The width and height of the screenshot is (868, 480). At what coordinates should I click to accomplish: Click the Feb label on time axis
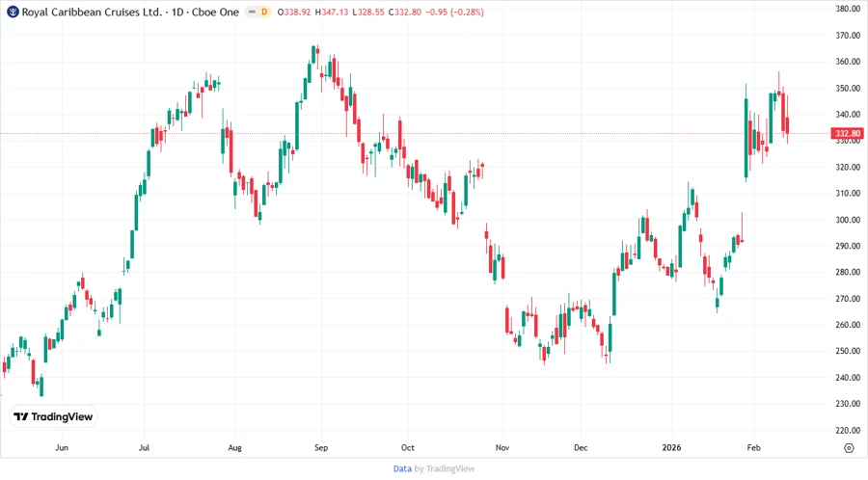pos(754,447)
